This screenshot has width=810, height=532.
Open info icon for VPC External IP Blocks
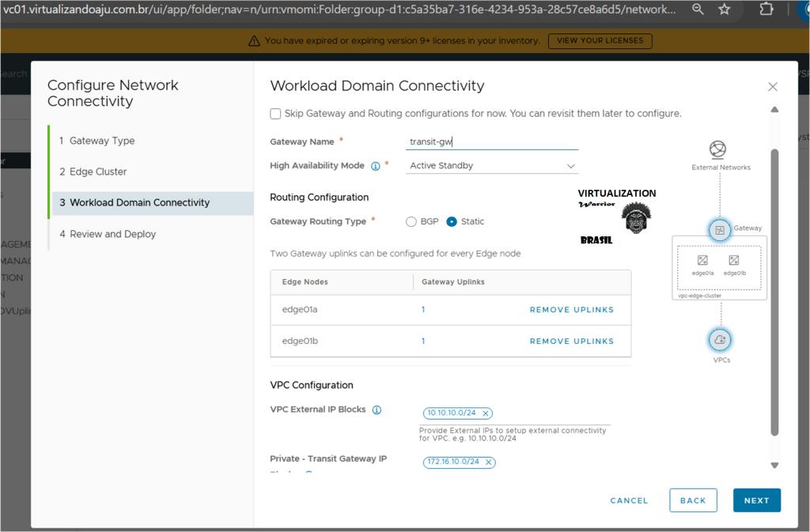[377, 410]
